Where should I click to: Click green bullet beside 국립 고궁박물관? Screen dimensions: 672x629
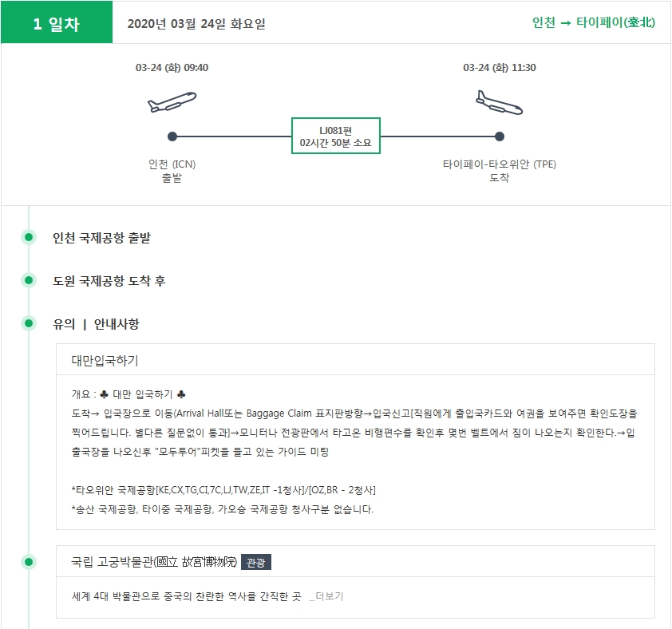coord(29,562)
